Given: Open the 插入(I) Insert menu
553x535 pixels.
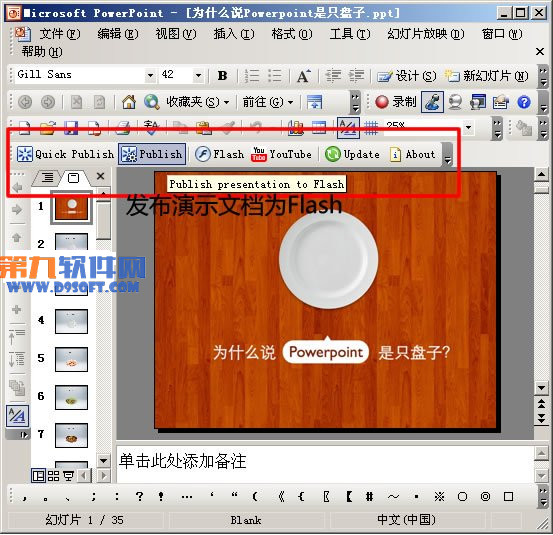Looking at the screenshot, I should [233, 34].
